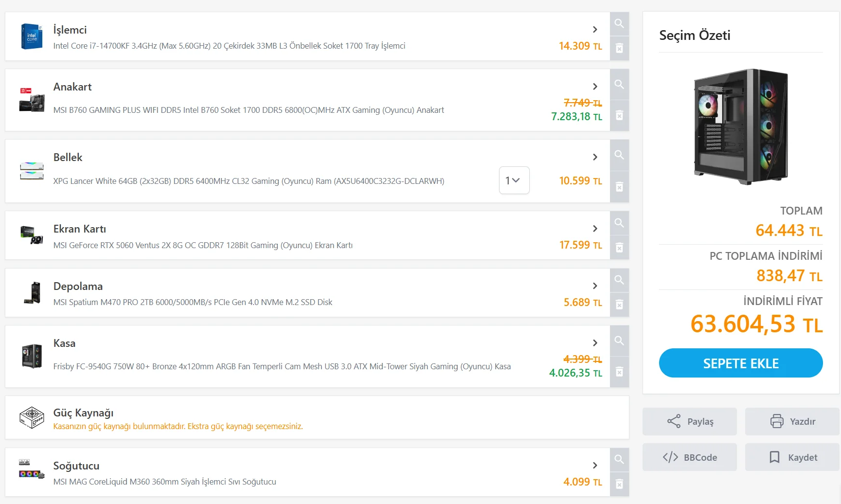The image size is (841, 504).
Task: Expand the Bellek row chevron
Action: click(x=595, y=157)
